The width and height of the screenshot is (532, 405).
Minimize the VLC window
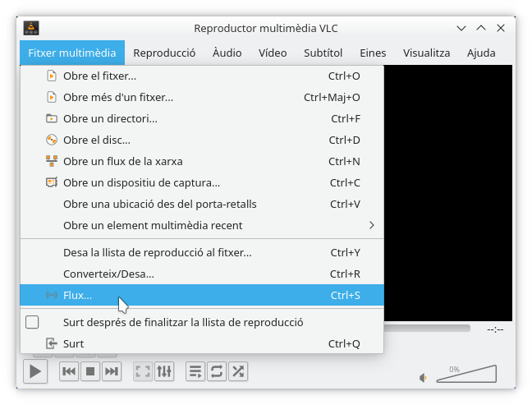tap(461, 28)
